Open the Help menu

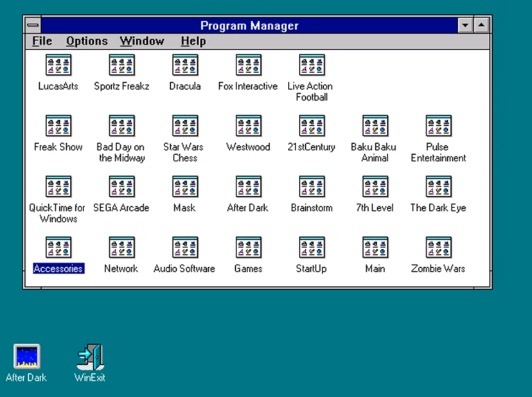pos(193,41)
